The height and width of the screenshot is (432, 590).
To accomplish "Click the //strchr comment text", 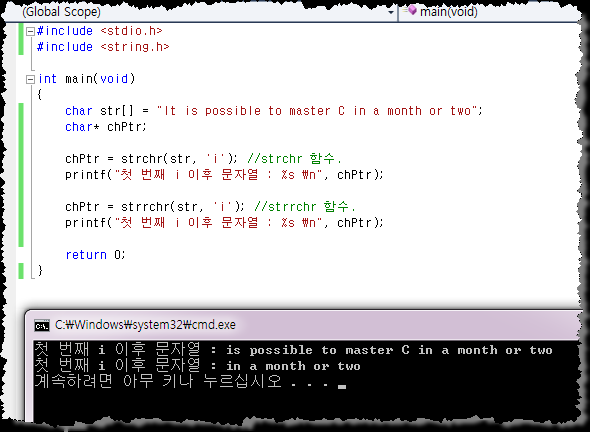I will point(294,159).
